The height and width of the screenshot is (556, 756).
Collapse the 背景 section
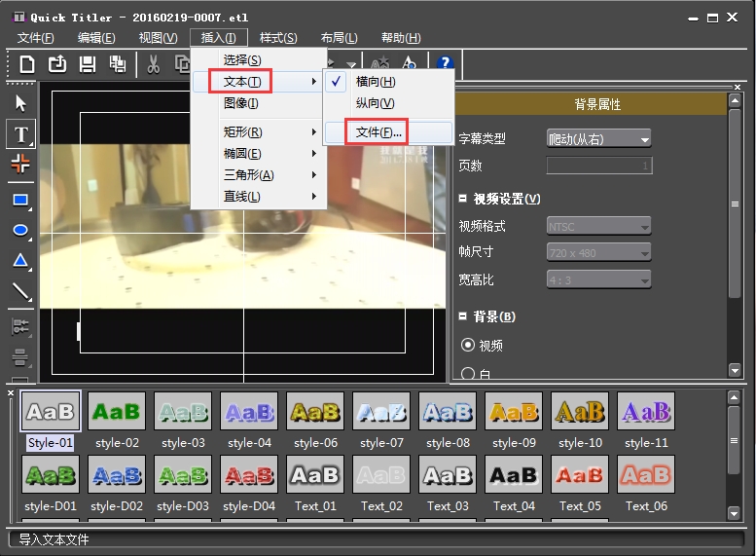click(x=463, y=316)
